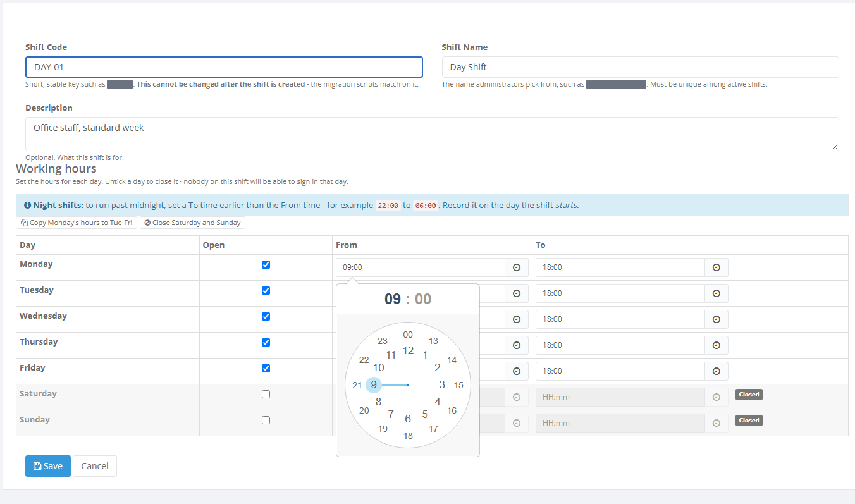The width and height of the screenshot is (855, 504).
Task: Pick hour 15 on the clock dial
Action: (458, 385)
